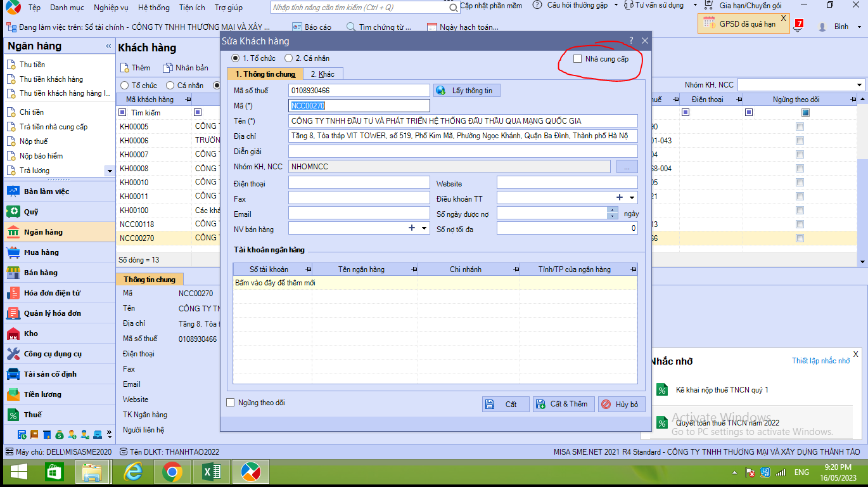Expand the NV bán hàng dropdown arrow
868x487 pixels.
point(424,228)
